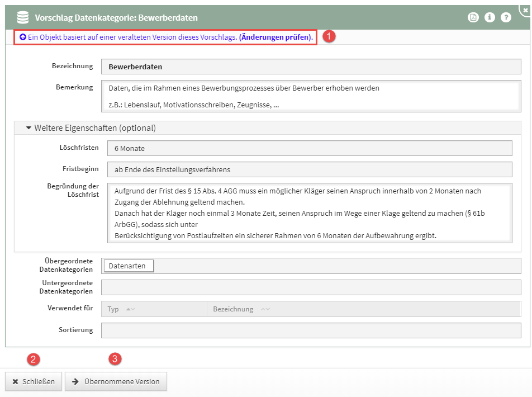The width and height of the screenshot is (532, 397).
Task: Click into the Bezeichnung field
Action: [x=310, y=67]
